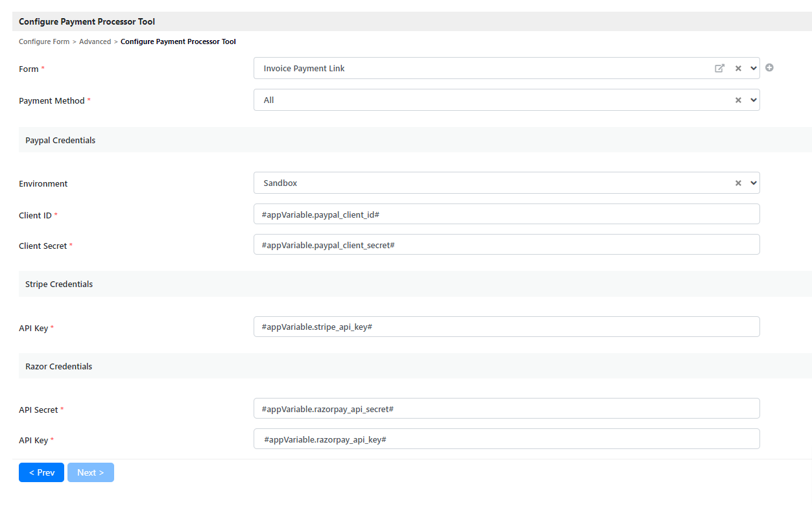Focus the PayPal Client ID field
The width and height of the screenshot is (812, 521).
pyautogui.click(x=506, y=214)
